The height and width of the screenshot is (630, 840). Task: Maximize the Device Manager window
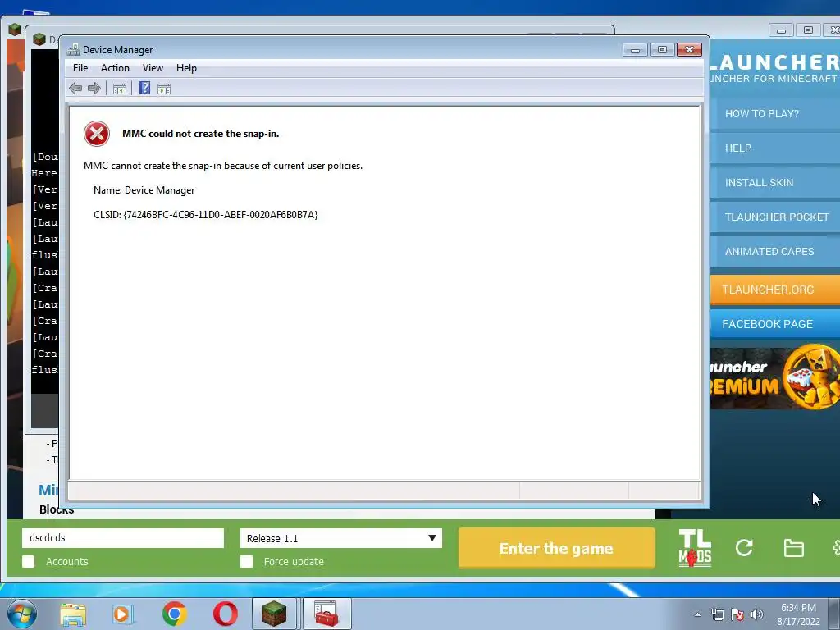pyautogui.click(x=663, y=50)
